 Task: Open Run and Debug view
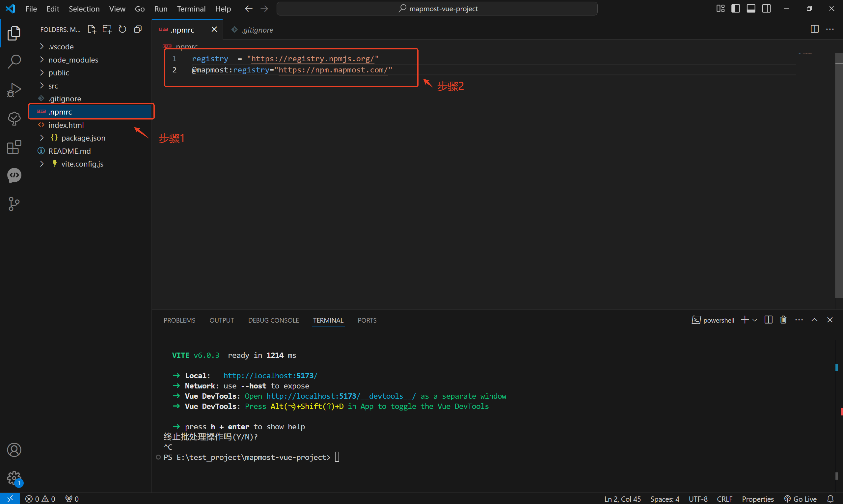14,90
